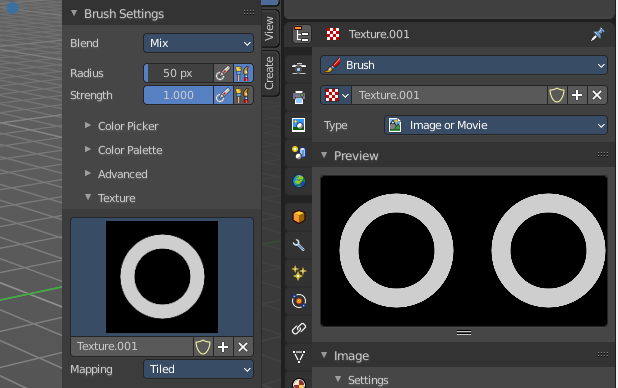The width and height of the screenshot is (618, 388).
Task: Click the brush texture preview thumbnail
Action: pyautogui.click(x=162, y=277)
